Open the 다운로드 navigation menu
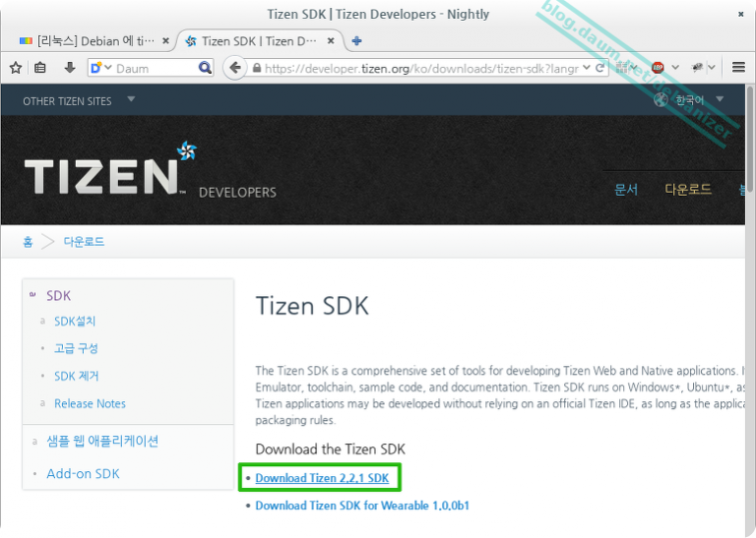 (688, 189)
